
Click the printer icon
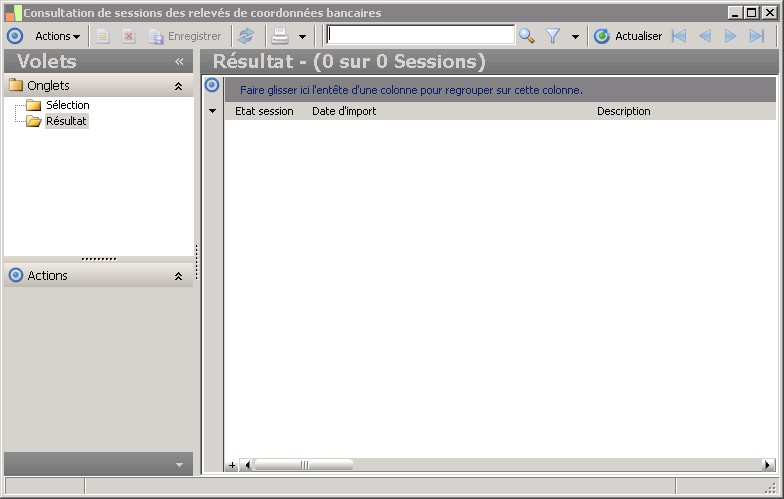click(280, 36)
